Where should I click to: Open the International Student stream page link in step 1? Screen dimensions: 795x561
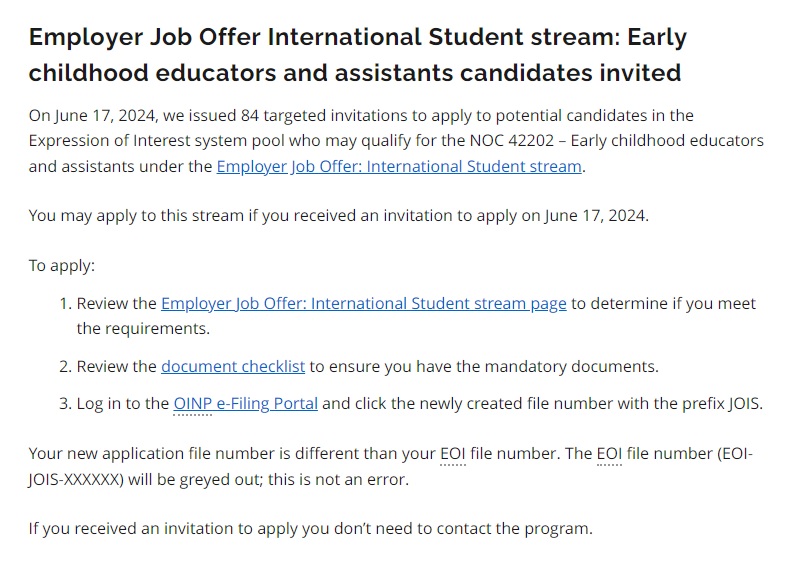[364, 303]
